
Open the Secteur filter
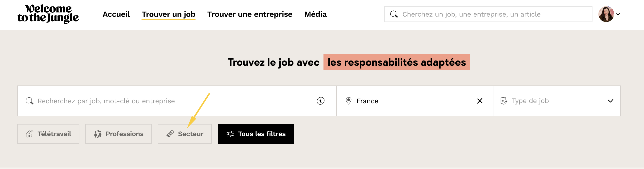(185, 134)
